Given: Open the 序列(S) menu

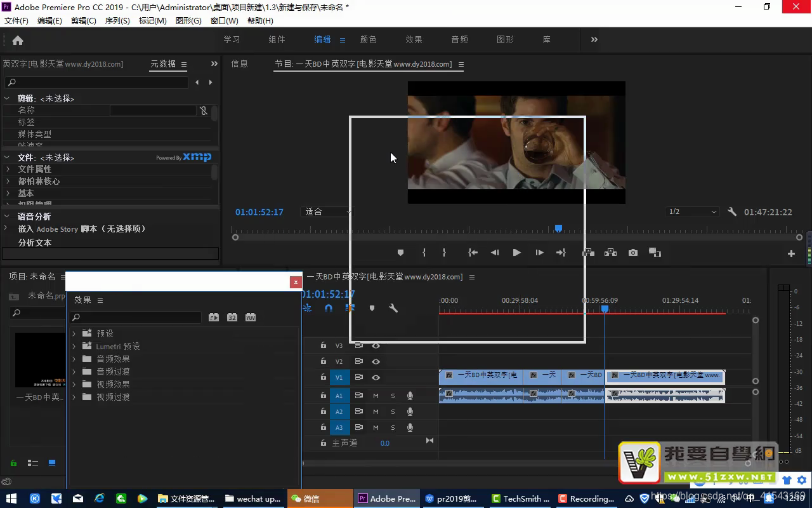Looking at the screenshot, I should [x=117, y=21].
